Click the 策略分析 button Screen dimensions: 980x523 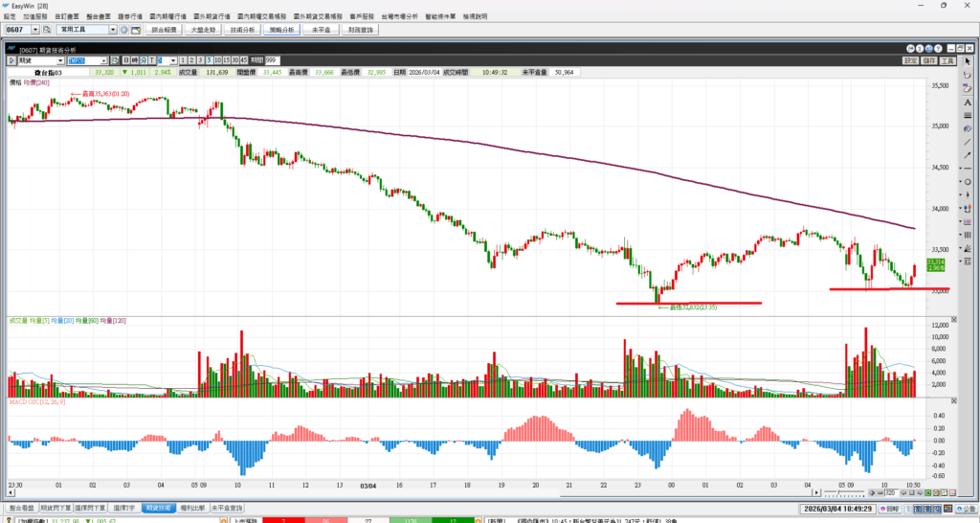282,30
